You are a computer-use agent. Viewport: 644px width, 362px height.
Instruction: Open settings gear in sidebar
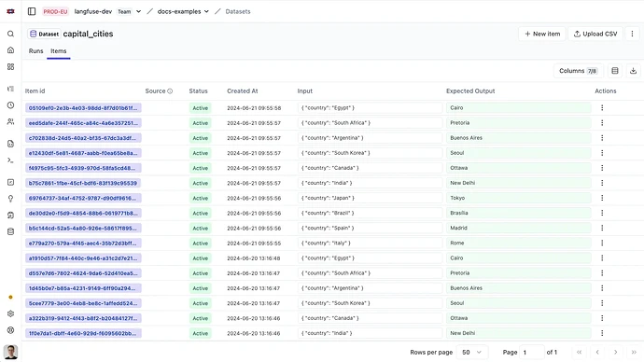point(10,314)
